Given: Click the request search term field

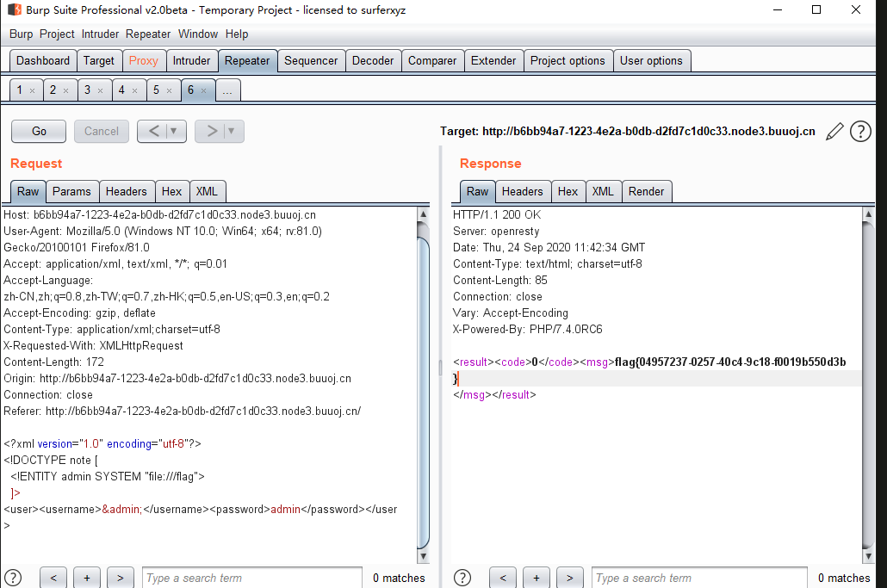Looking at the screenshot, I should click(252, 578).
